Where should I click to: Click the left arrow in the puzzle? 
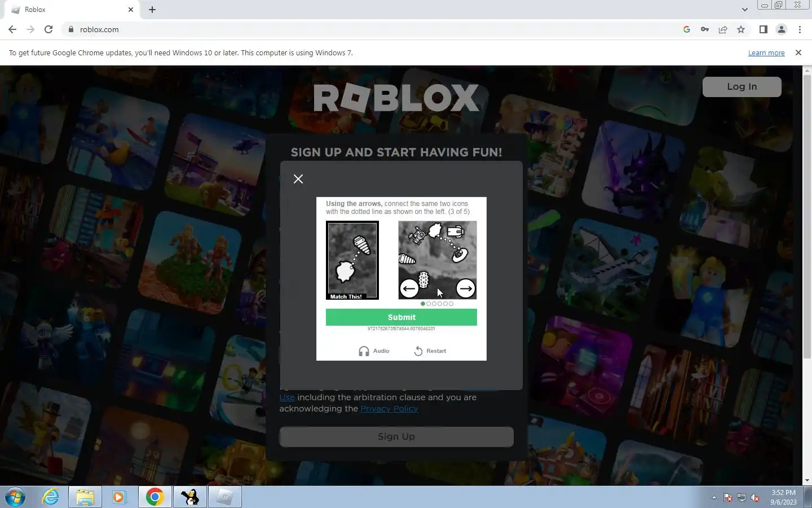click(409, 288)
